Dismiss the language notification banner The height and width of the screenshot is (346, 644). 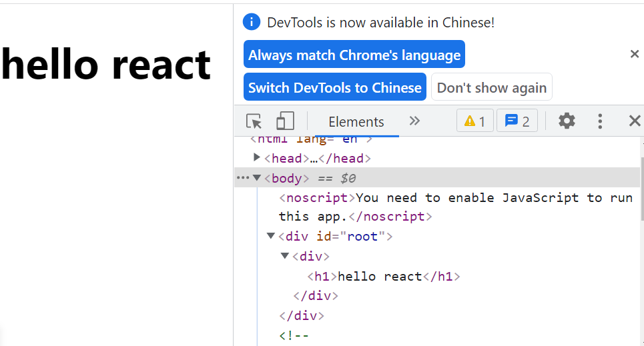pyautogui.click(x=634, y=54)
